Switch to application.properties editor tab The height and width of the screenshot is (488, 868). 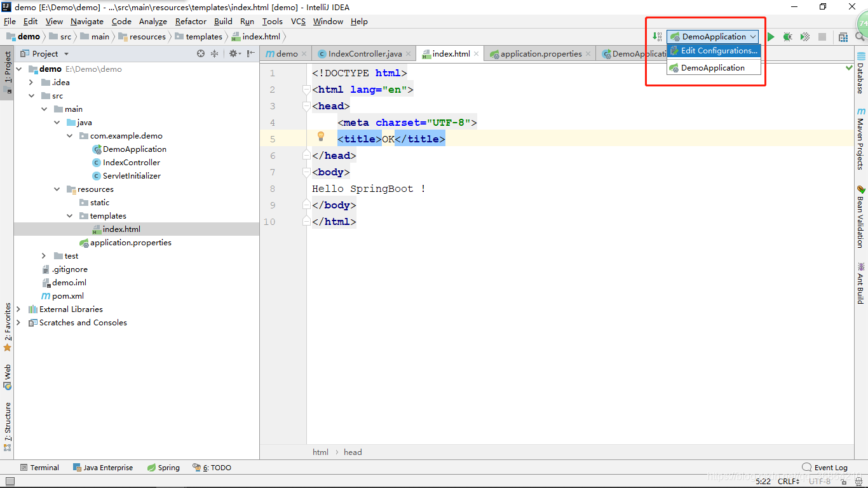541,54
